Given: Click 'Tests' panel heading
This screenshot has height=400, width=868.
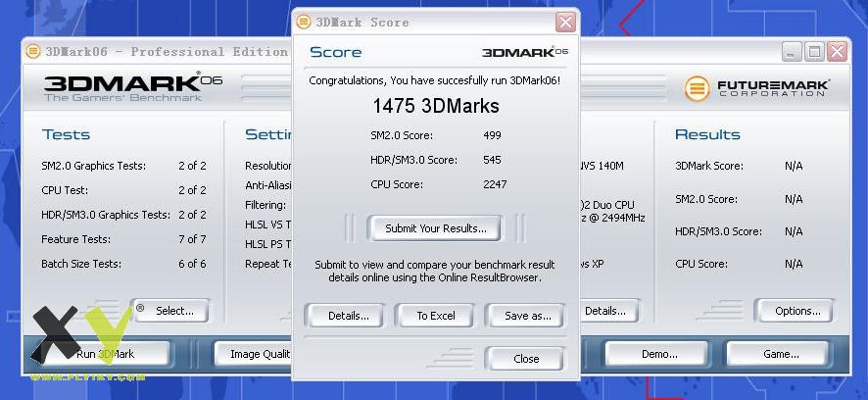Looking at the screenshot, I should point(66,134).
